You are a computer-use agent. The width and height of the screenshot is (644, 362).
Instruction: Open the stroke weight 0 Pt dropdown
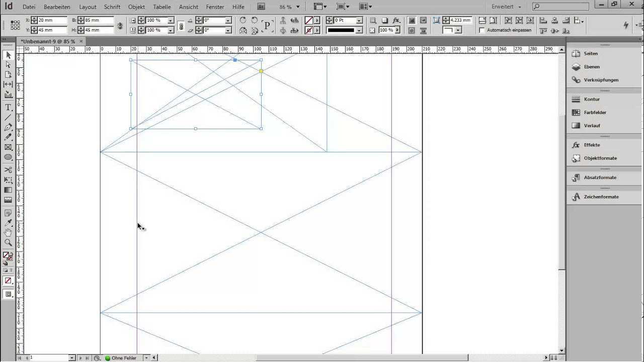point(359,20)
